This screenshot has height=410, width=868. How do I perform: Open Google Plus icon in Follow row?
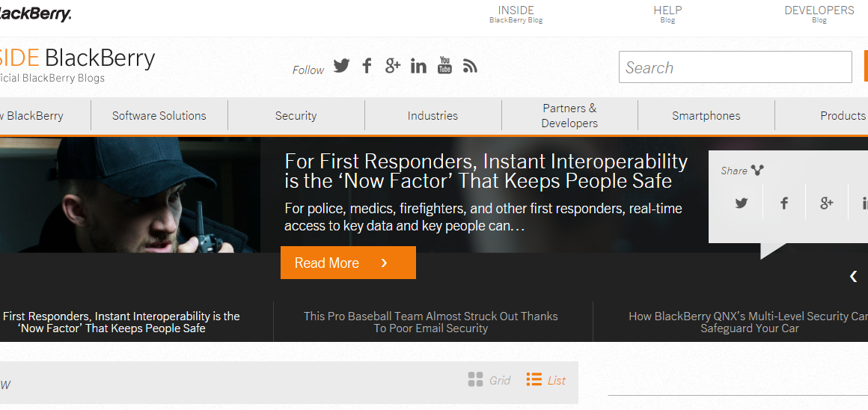click(393, 66)
